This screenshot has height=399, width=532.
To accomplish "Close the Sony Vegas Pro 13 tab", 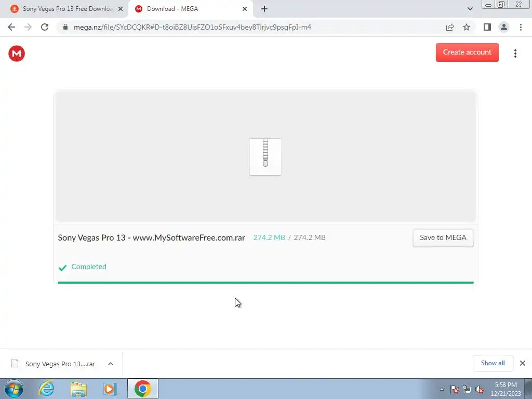I will point(121,9).
